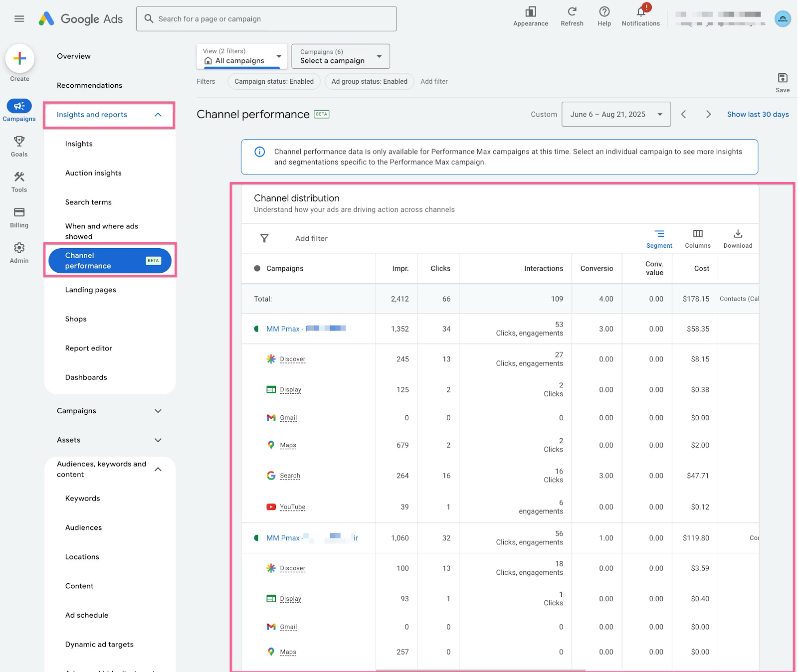Viewport: 798px width, 672px height.
Task: Click the horizontal table scrollbar
Action: 480,670
